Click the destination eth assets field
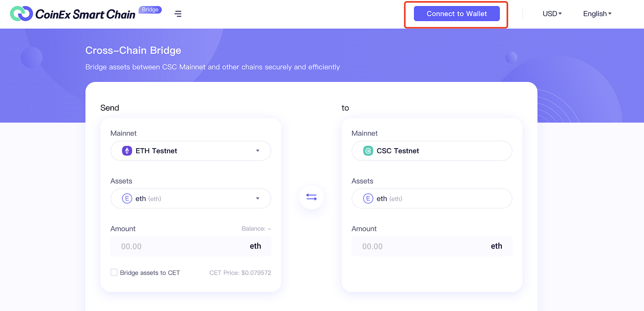The width and height of the screenshot is (644, 311). pyautogui.click(x=432, y=199)
